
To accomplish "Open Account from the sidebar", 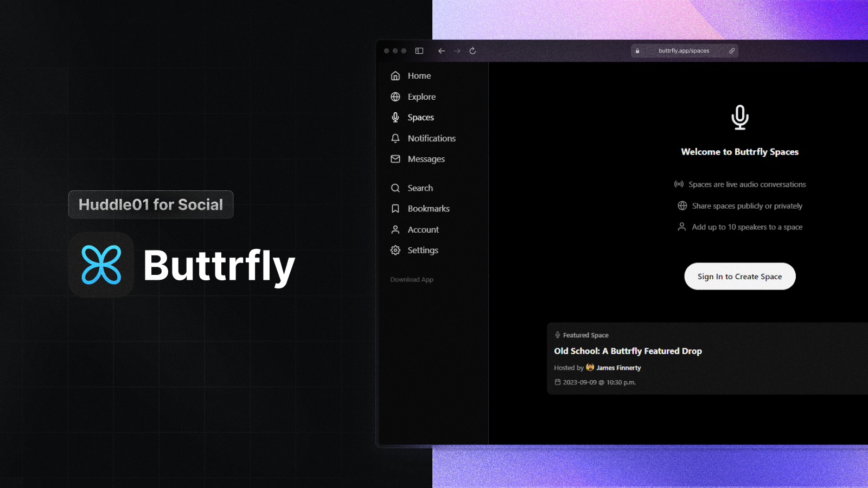I will click(x=423, y=229).
